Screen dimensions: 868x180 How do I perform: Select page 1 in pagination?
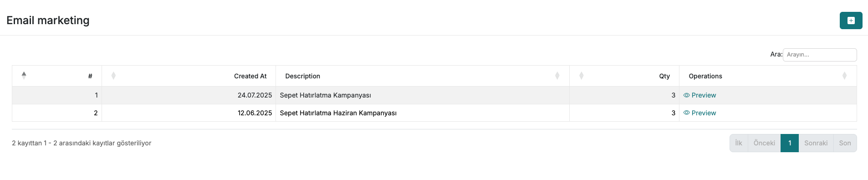point(790,143)
